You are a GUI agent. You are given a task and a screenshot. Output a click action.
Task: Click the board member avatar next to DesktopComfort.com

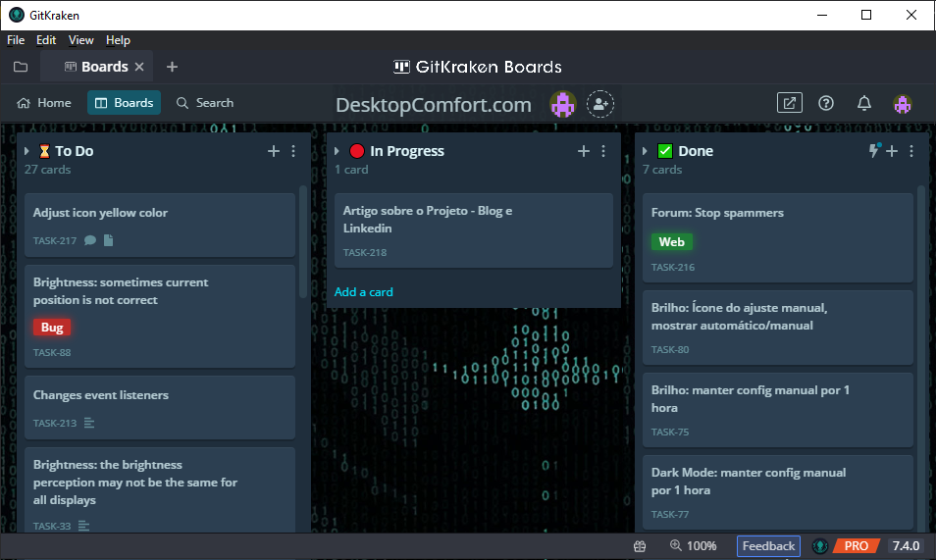(562, 104)
